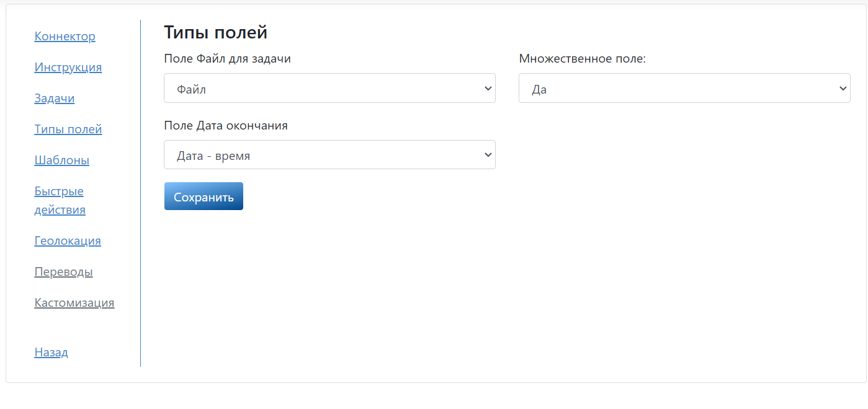Image resolution: width=868 pixels, height=409 pixels.
Task: Go to Инструкция page
Action: (x=68, y=67)
